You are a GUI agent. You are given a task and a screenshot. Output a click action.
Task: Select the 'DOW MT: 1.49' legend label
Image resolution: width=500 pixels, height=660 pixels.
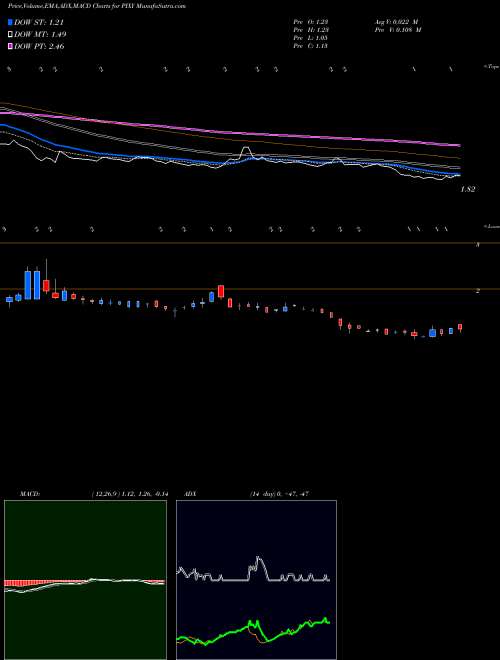point(40,35)
